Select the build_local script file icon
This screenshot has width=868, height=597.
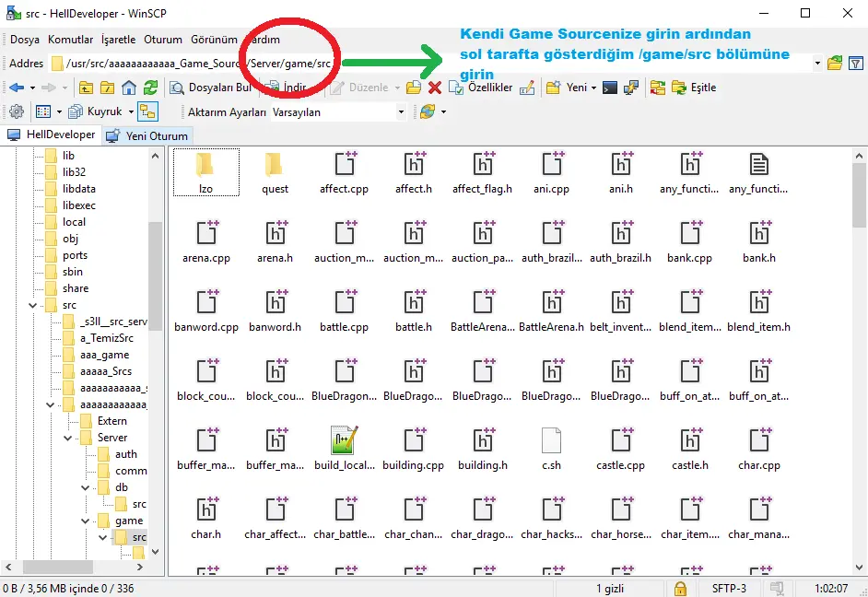(x=345, y=440)
